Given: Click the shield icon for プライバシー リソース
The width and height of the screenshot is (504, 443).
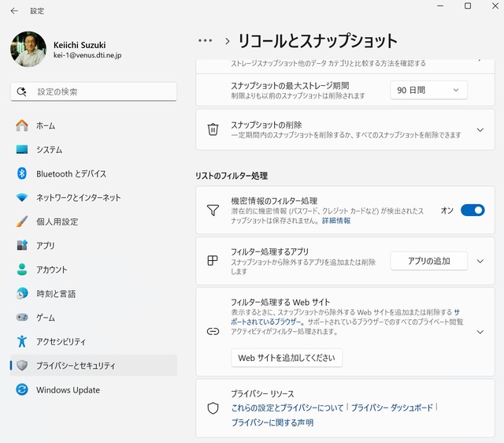Looking at the screenshot, I should pos(213,408).
